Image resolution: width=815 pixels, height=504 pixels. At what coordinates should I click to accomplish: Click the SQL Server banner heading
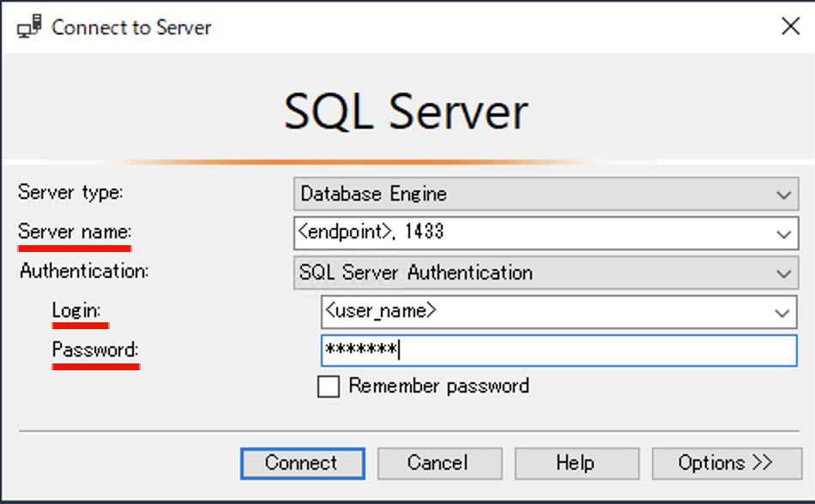[x=407, y=110]
